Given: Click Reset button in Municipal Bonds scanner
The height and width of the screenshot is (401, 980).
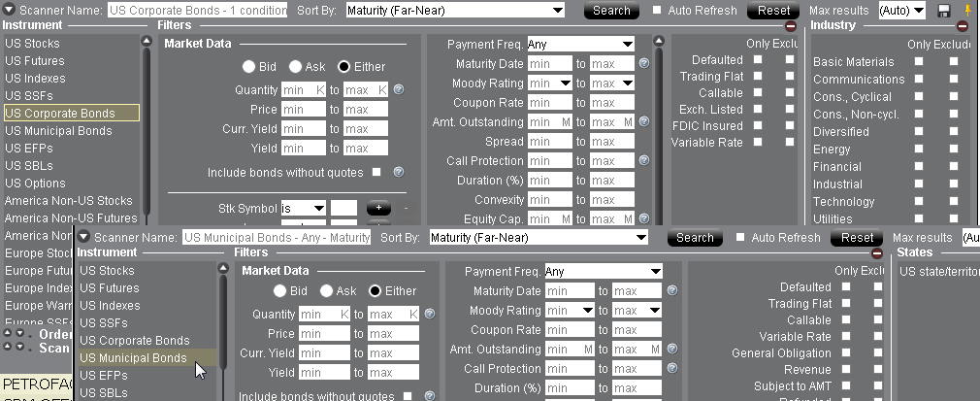Looking at the screenshot, I should click(857, 238).
